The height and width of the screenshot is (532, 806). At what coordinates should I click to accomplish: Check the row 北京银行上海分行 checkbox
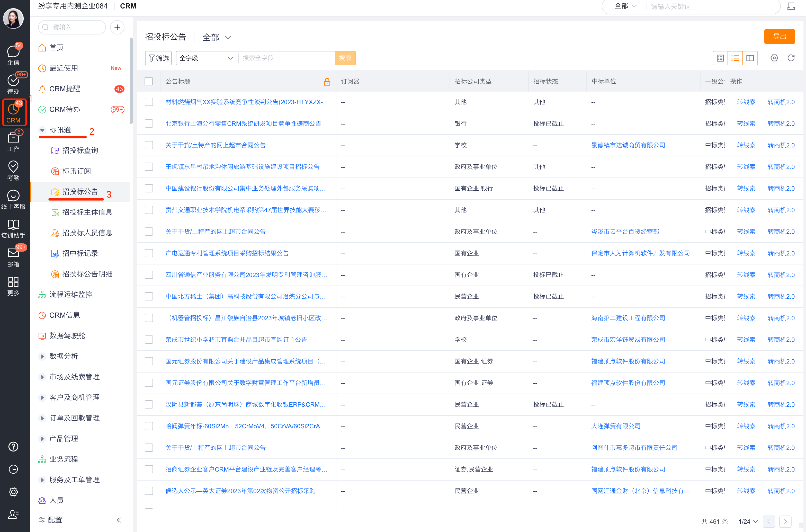coord(148,123)
